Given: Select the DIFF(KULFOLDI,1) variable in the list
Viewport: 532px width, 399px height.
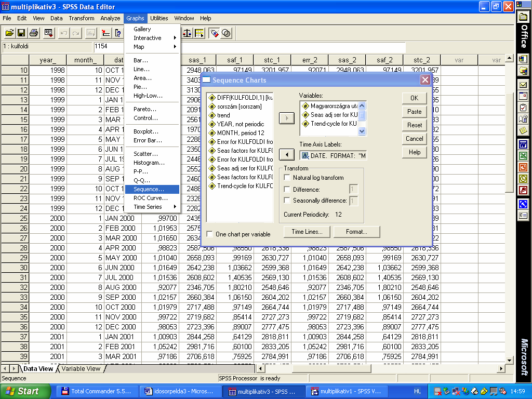Looking at the screenshot, I should point(240,98).
